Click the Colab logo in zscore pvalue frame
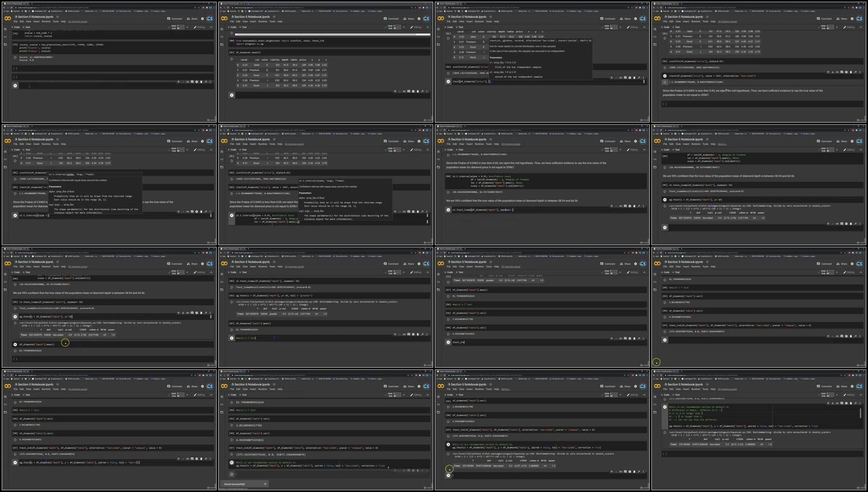 click(8, 18)
